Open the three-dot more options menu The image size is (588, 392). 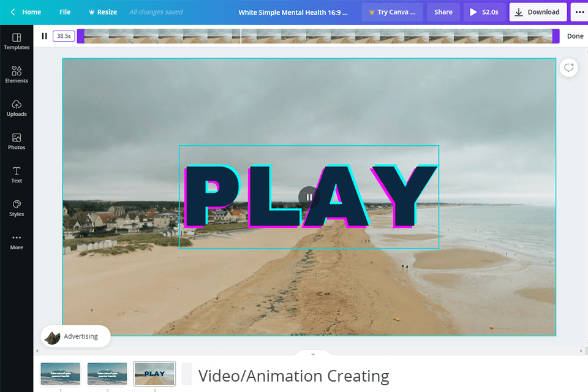click(x=579, y=12)
